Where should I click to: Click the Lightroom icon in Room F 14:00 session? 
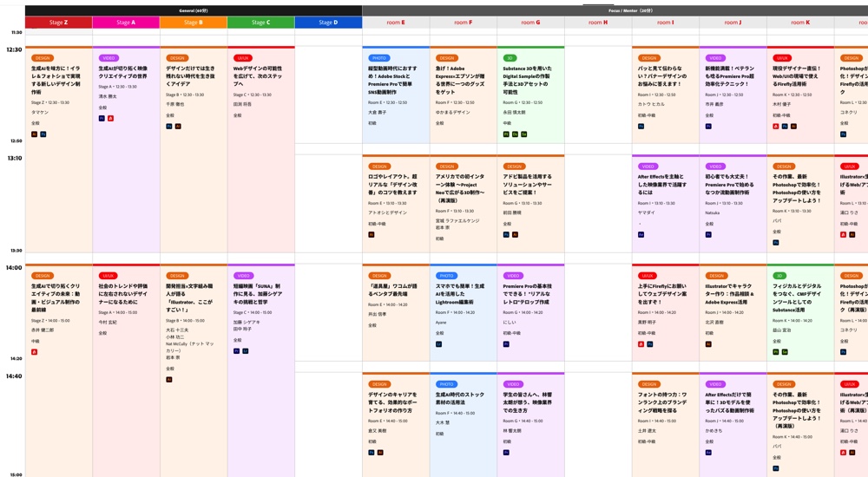coord(439,344)
